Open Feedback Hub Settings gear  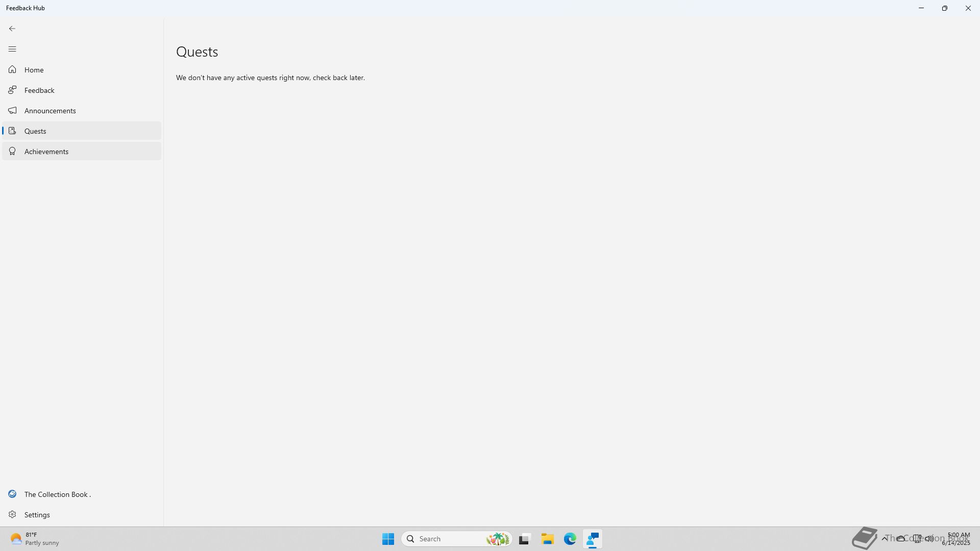click(12, 515)
